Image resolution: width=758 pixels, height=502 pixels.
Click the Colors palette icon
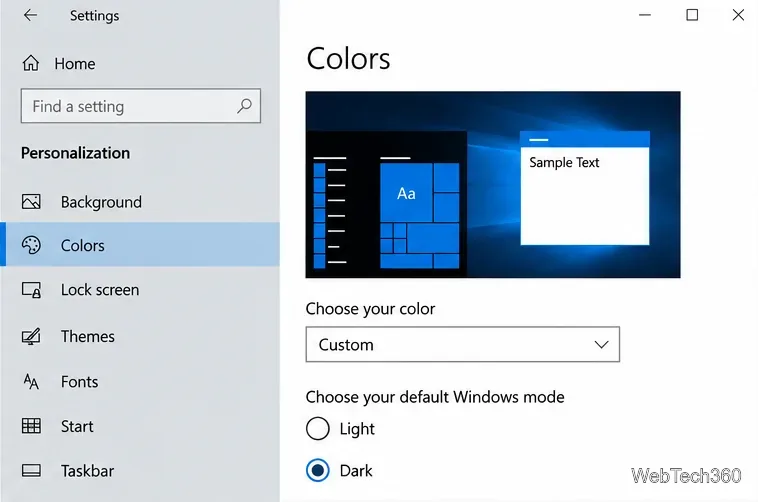click(x=31, y=245)
